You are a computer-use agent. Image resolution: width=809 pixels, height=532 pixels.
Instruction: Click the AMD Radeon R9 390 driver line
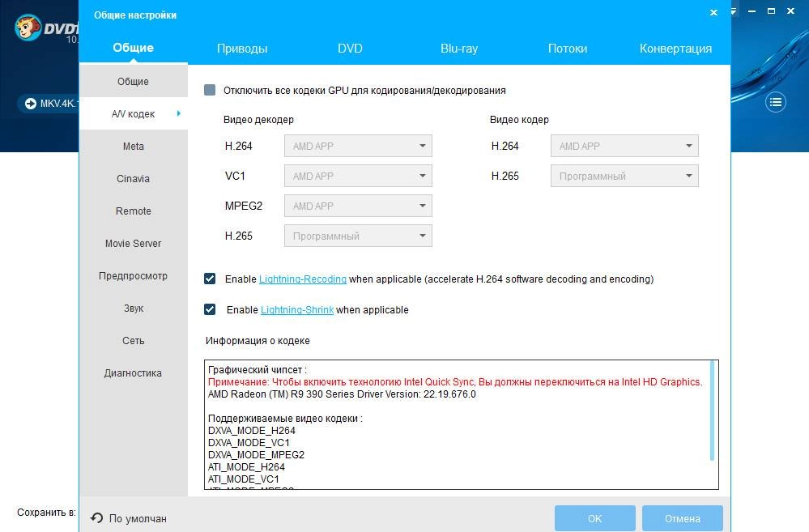click(x=342, y=394)
